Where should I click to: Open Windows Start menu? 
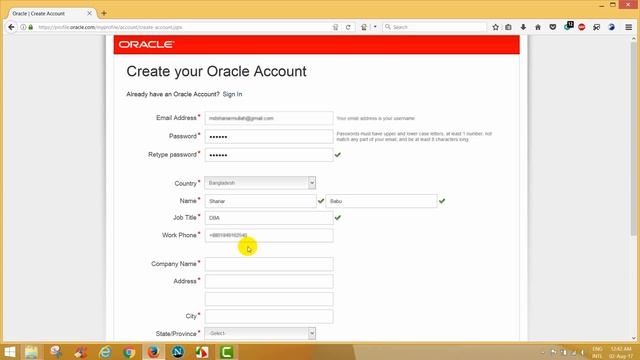[10, 352]
